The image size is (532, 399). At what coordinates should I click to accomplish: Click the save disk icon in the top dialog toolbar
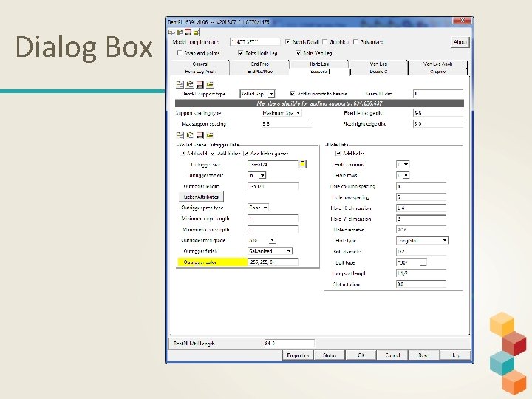[x=188, y=33]
